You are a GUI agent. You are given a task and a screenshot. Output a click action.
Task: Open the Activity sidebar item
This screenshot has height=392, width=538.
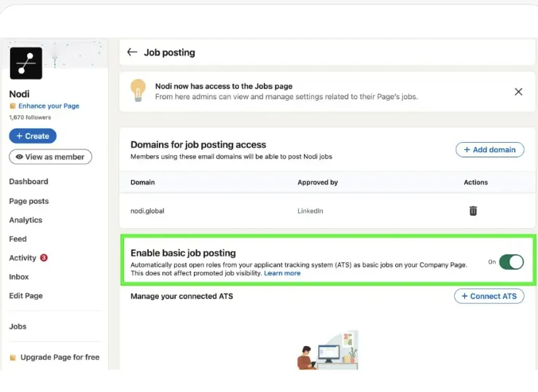23,257
